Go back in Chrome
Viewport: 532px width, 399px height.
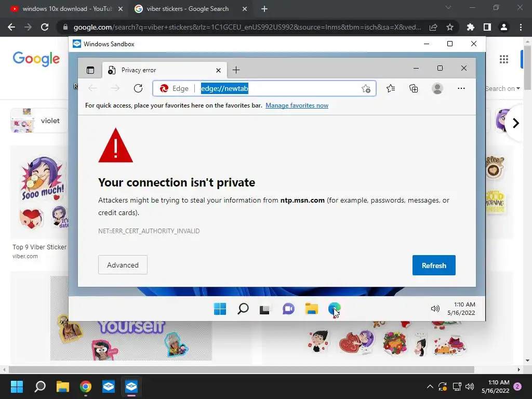pyautogui.click(x=11, y=27)
